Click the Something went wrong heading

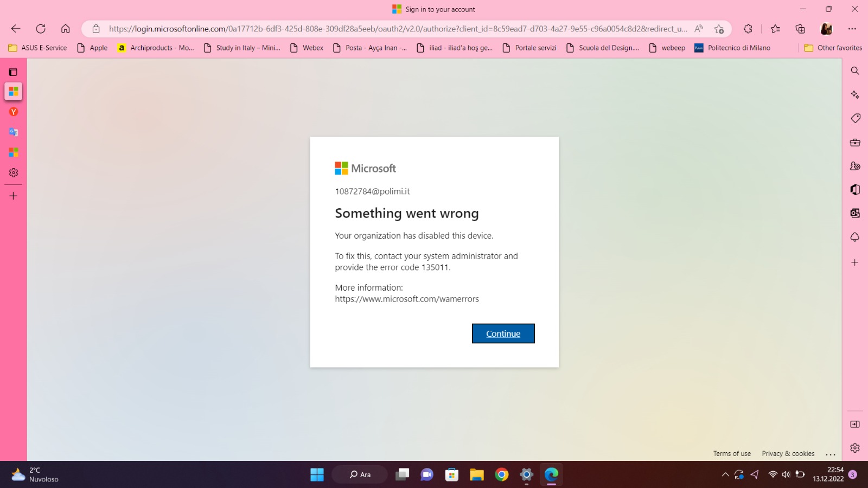pos(407,213)
